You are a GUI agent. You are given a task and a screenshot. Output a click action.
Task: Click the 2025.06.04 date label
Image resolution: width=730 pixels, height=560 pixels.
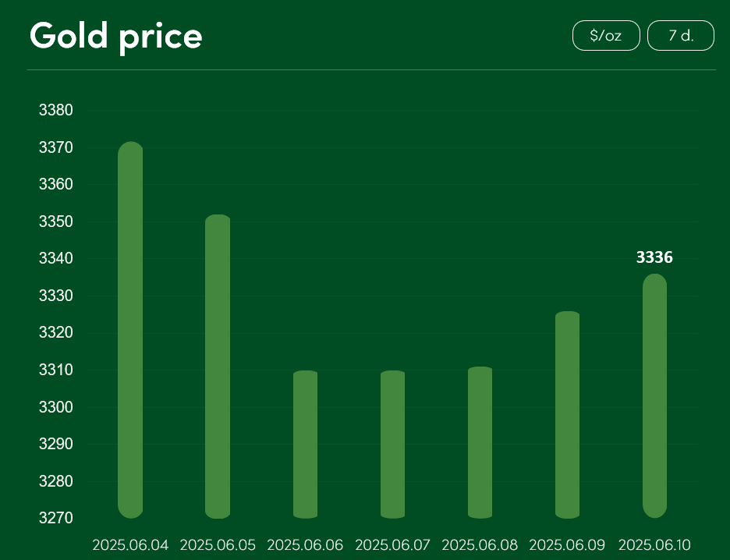click(130, 544)
